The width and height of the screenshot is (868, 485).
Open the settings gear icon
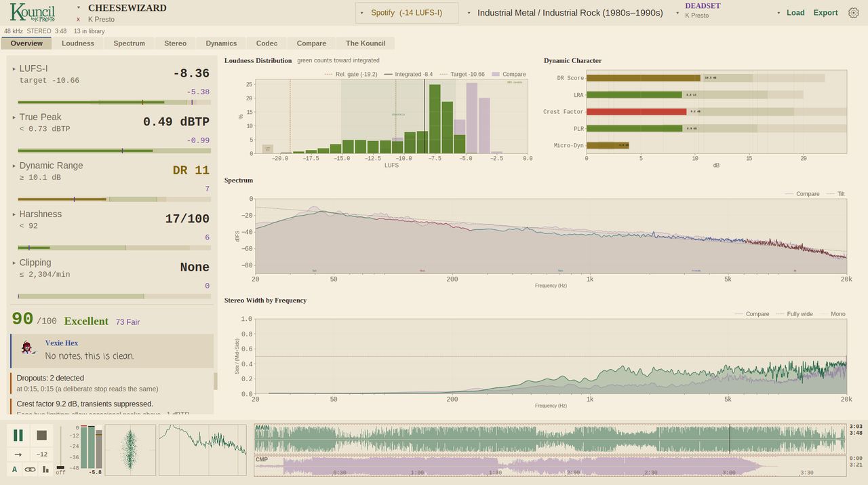coord(854,13)
